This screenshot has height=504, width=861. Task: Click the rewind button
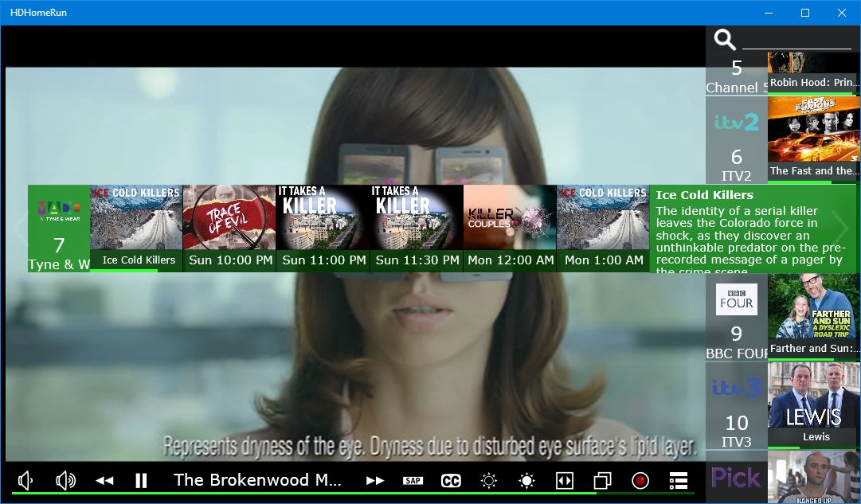(104, 480)
